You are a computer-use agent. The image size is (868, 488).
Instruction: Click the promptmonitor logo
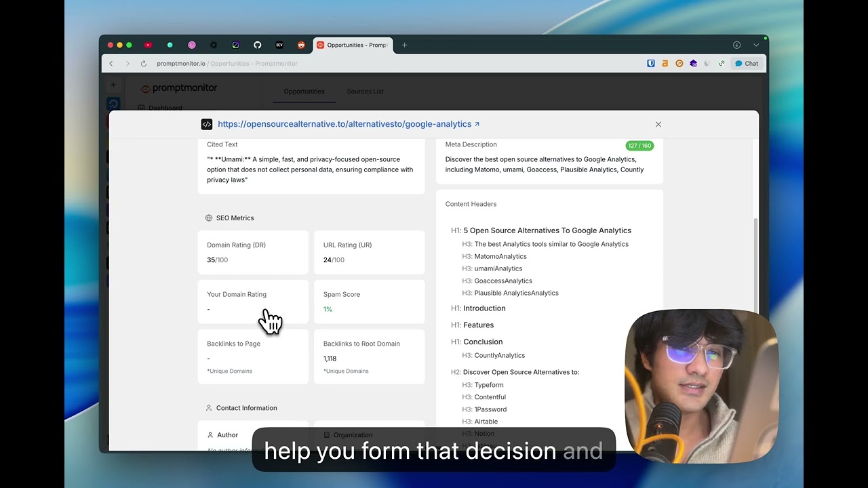tap(179, 88)
